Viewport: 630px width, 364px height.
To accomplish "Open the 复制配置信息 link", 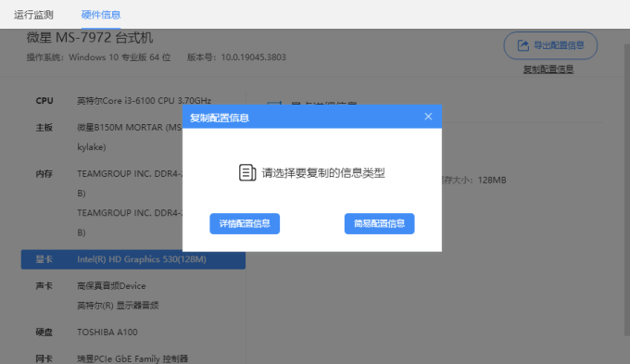I will pyautogui.click(x=548, y=69).
